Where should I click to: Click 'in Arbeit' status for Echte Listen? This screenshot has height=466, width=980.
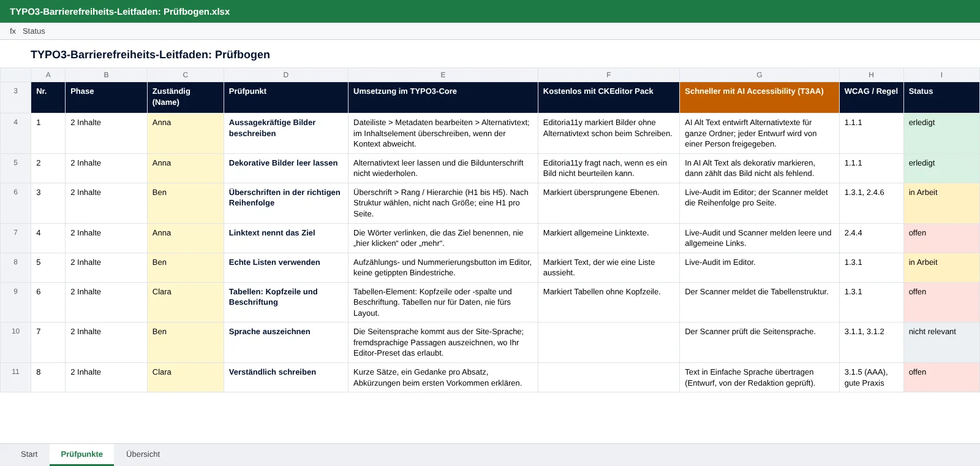[941, 267]
